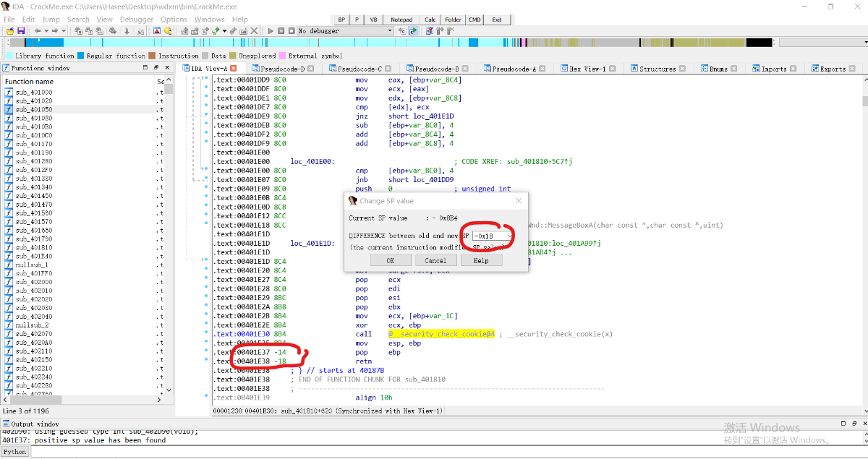Select sub_401810 in the Functions list
The image size is (868, 459).
[34, 247]
